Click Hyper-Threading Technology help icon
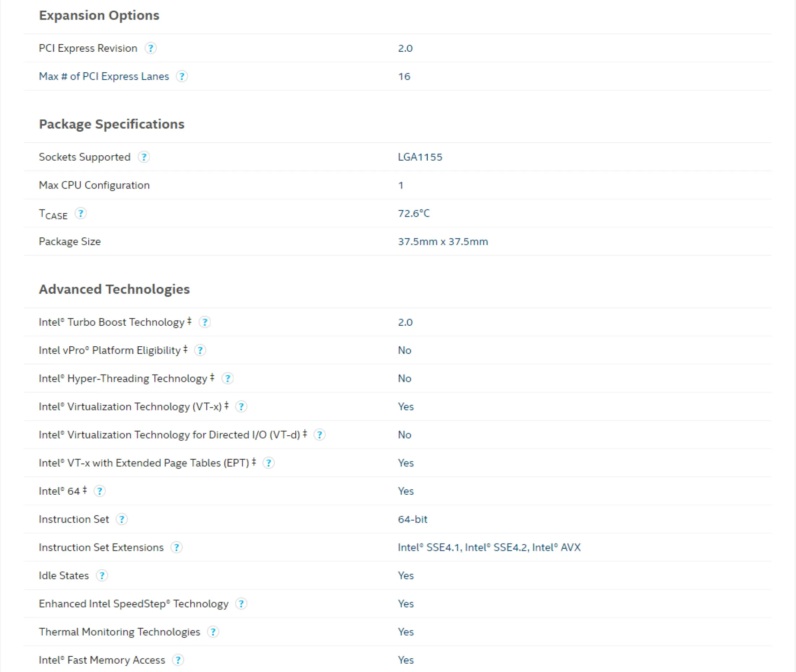Screen dimensions: 796x672 tap(227, 379)
